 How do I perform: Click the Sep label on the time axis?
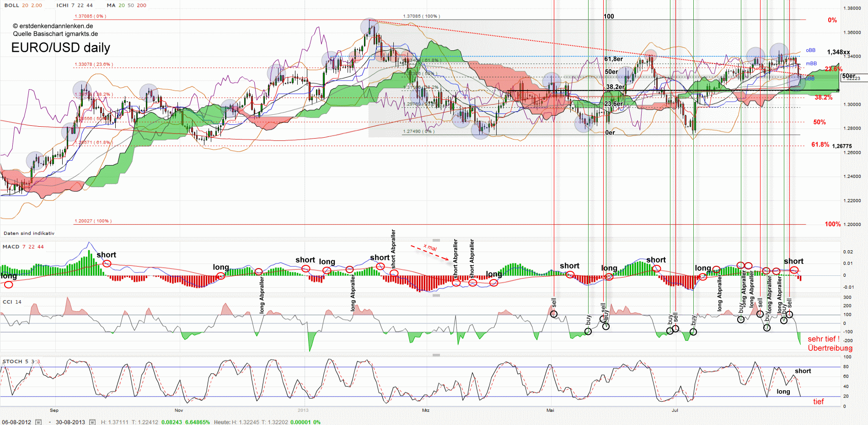(54, 410)
